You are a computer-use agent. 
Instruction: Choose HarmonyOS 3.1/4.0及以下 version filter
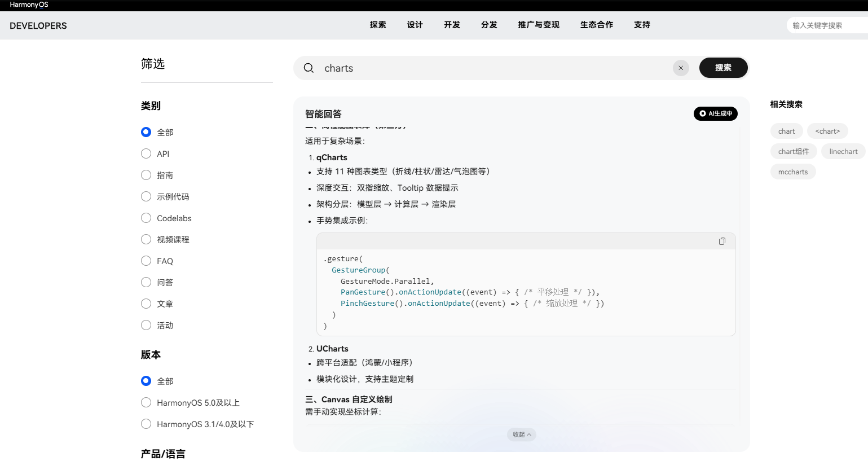(x=146, y=424)
